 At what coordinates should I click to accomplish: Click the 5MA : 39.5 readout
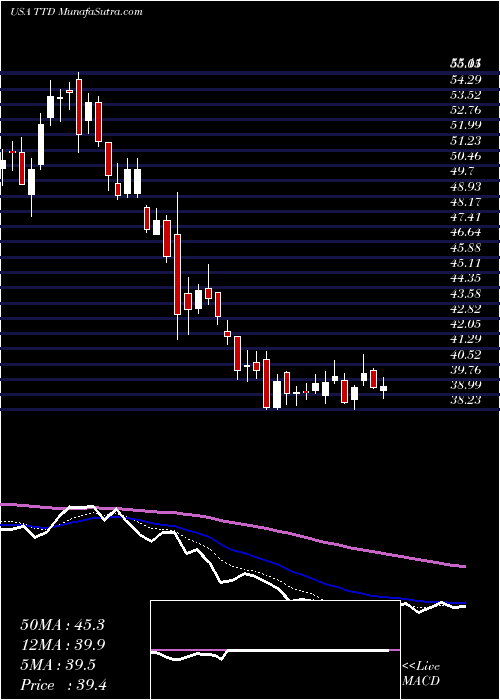click(58, 665)
